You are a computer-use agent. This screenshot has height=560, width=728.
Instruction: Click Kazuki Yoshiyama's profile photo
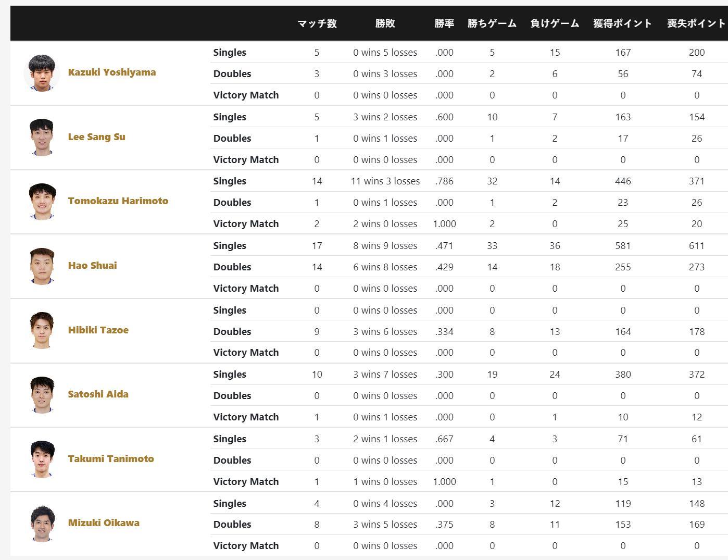pos(42,73)
